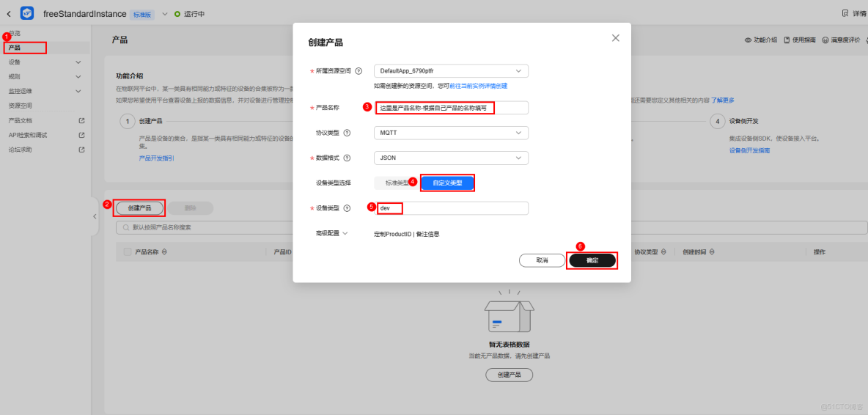The height and width of the screenshot is (415, 868).
Task: Click the blue IoT platform logo icon
Action: coord(27,13)
